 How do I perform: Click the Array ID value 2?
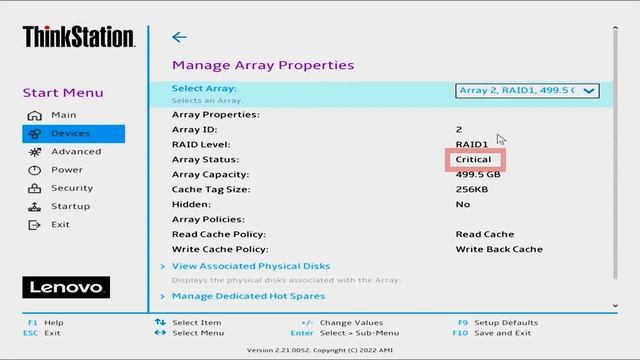pos(459,130)
